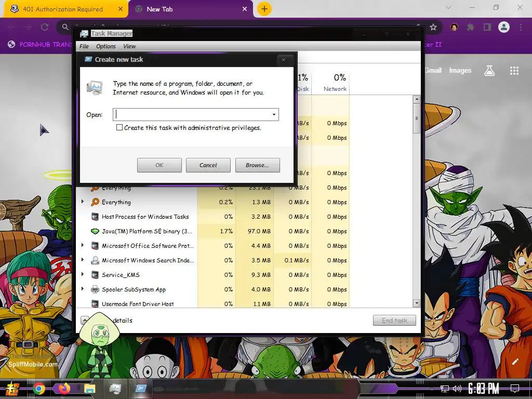532x399 pixels.
Task: Open the dropdown arrow of the Open field
Action: (274, 115)
